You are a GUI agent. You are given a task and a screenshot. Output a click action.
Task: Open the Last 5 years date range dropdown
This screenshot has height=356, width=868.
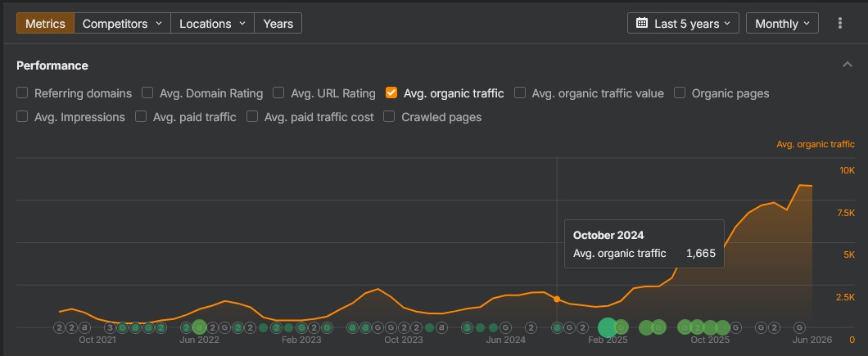683,23
